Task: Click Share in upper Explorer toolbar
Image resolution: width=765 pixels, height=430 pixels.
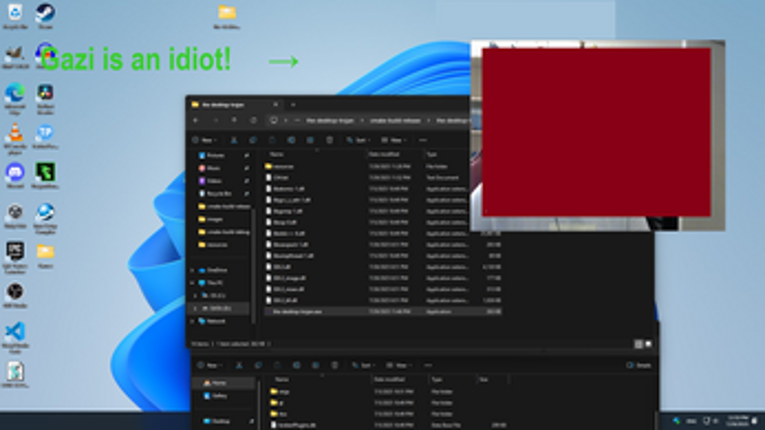Action: coord(310,140)
